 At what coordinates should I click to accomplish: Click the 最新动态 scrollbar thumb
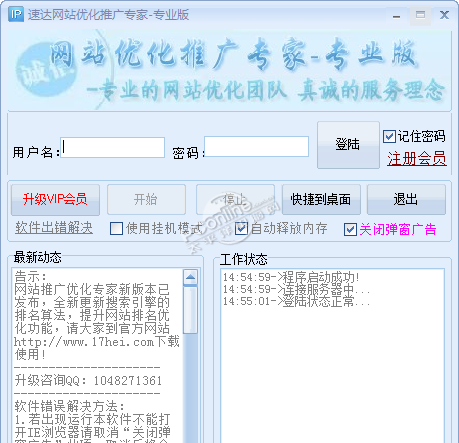190,310
